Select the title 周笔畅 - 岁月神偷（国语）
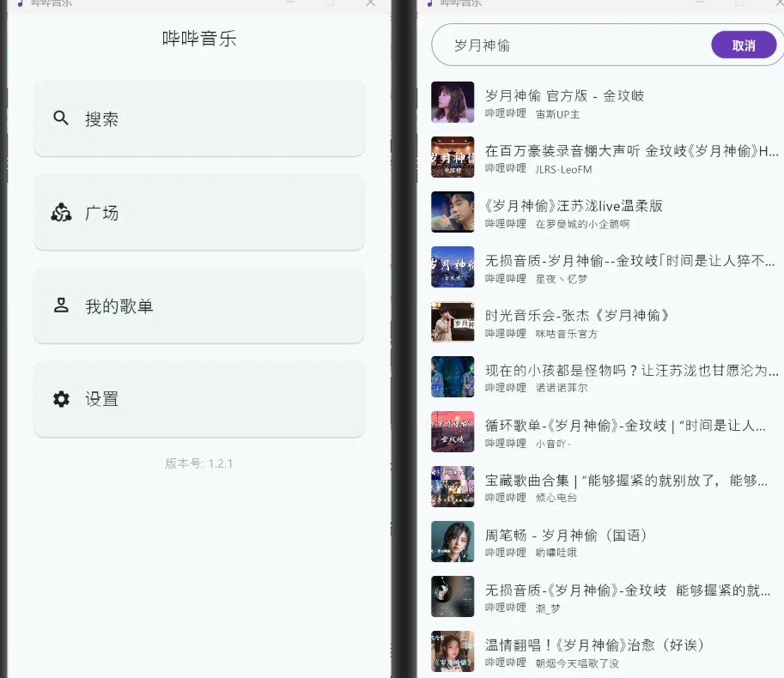This screenshot has width=784, height=678. point(566,536)
